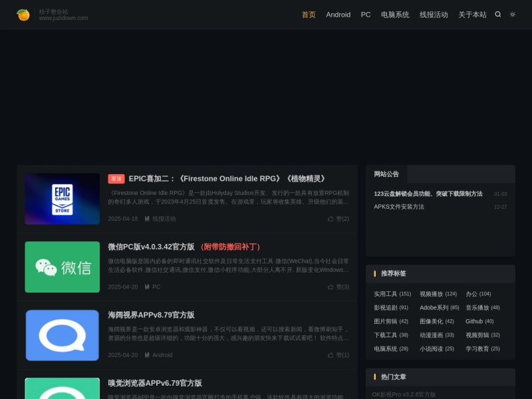
Task: Select the 网站公告 tab
Action: [386, 174]
